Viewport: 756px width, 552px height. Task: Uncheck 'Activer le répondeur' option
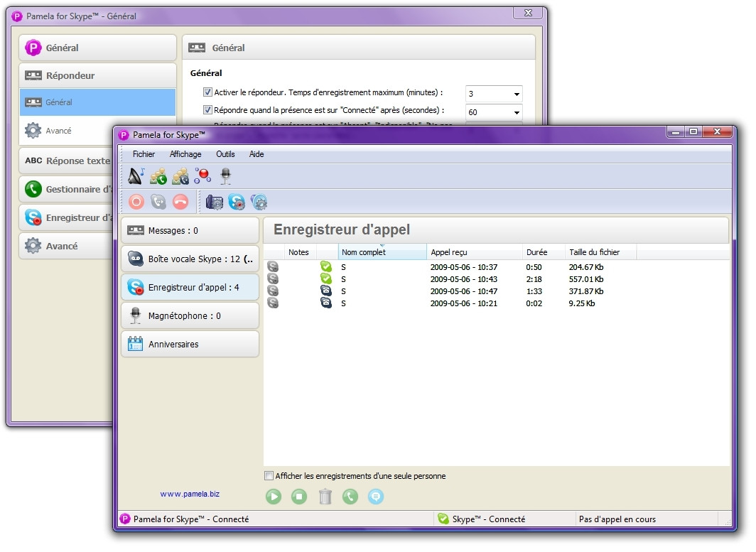208,92
